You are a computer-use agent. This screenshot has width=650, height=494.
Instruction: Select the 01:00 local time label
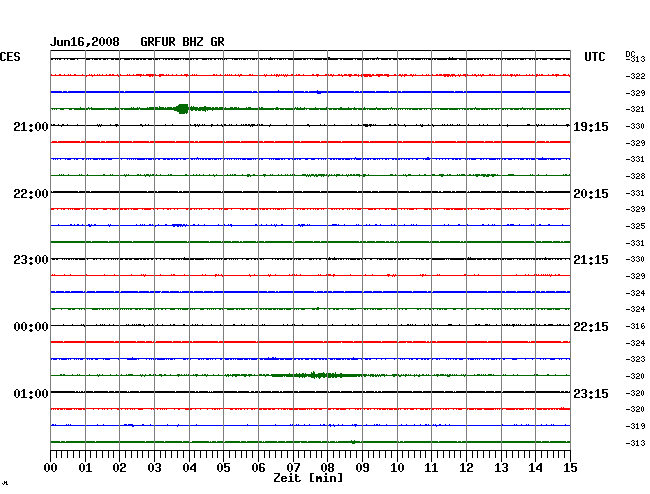(x=31, y=393)
